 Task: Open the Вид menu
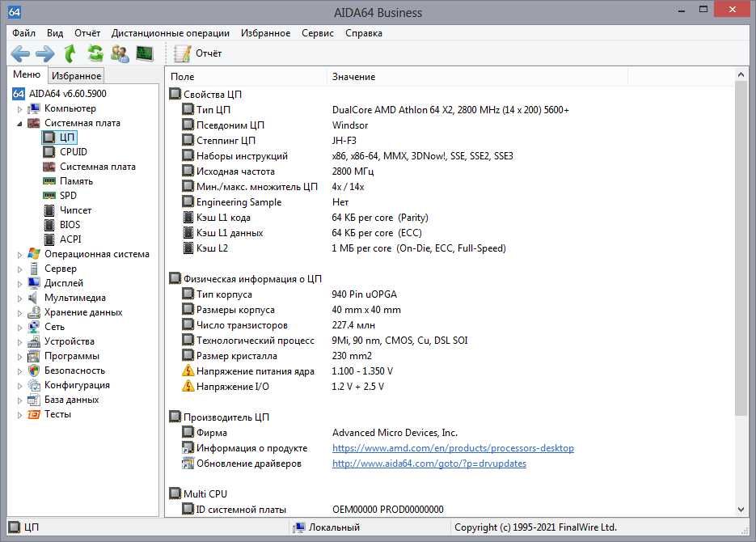[55, 33]
